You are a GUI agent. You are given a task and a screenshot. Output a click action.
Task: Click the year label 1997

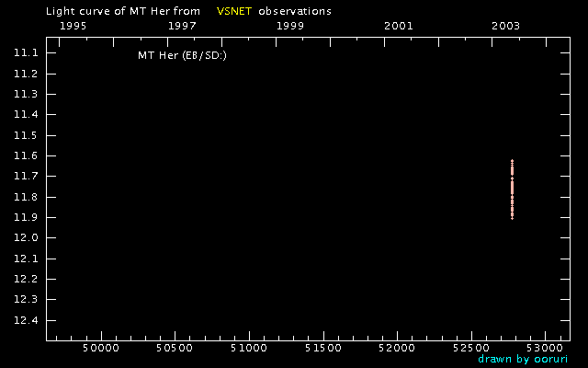pos(182,26)
